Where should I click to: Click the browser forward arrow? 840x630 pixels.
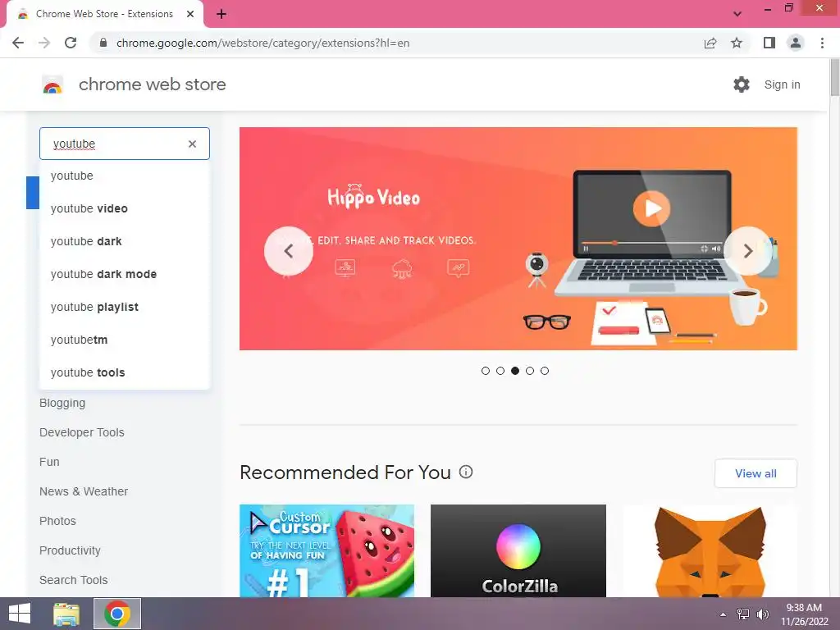point(44,43)
